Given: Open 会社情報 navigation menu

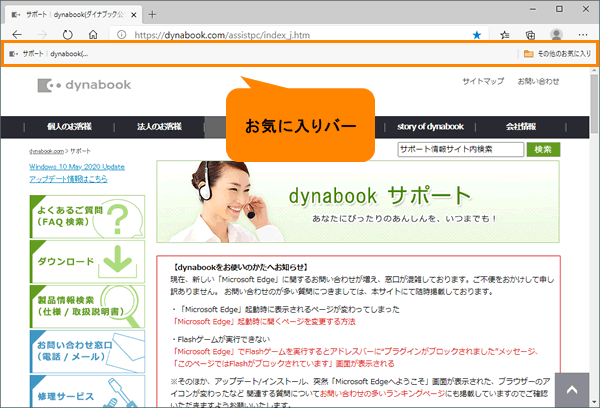Looking at the screenshot, I should pyautogui.click(x=521, y=127).
